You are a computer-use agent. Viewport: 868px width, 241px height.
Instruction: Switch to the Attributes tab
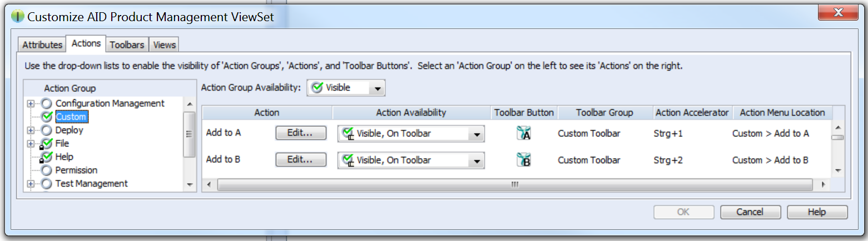pyautogui.click(x=42, y=45)
